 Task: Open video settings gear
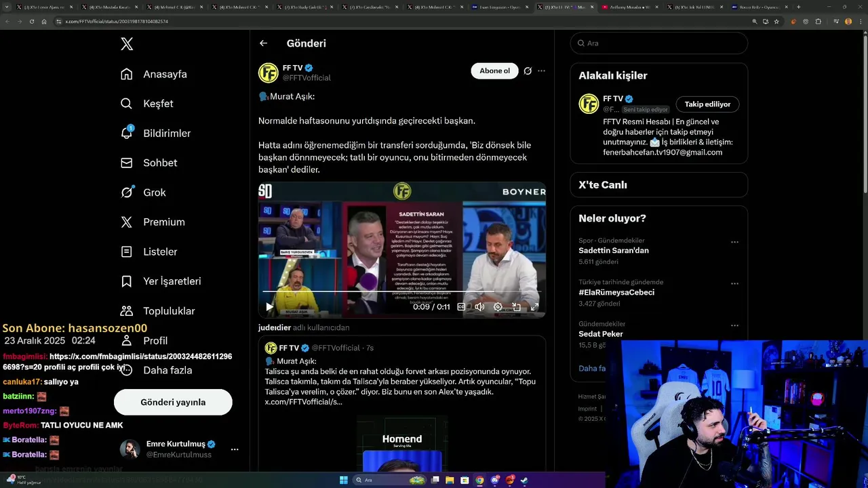tap(498, 307)
